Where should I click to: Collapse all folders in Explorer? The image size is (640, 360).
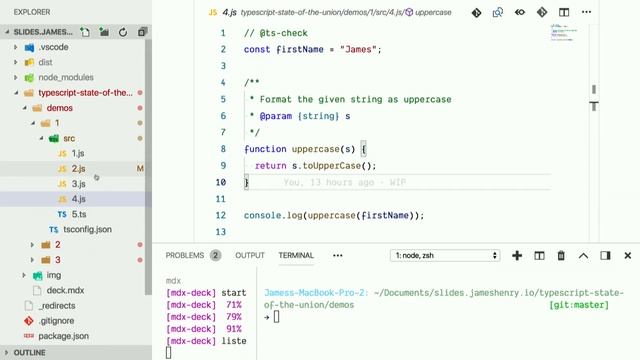142,32
